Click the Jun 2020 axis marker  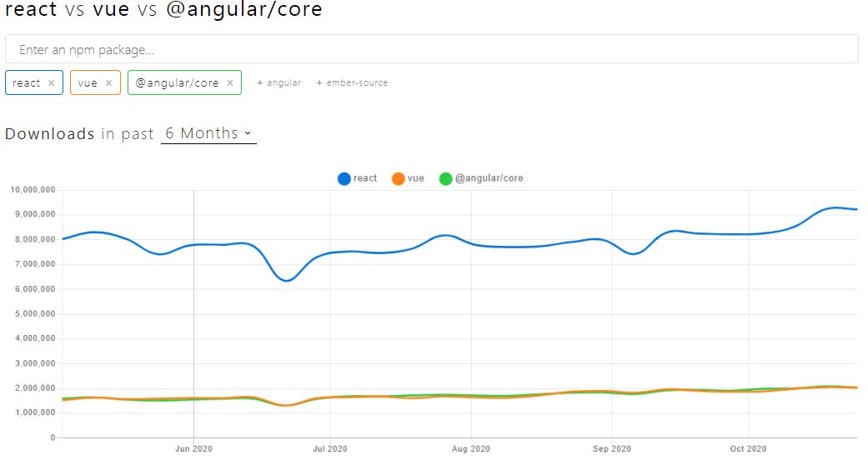point(193,448)
